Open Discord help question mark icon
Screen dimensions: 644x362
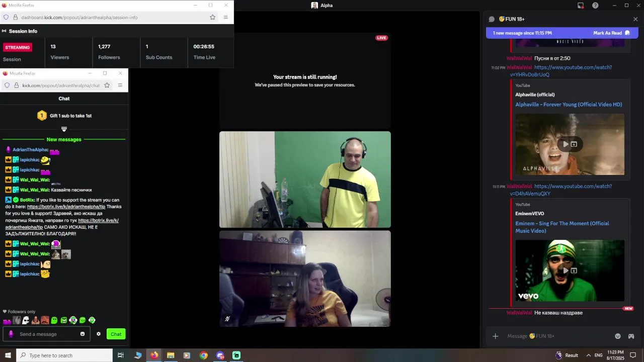[x=595, y=6]
